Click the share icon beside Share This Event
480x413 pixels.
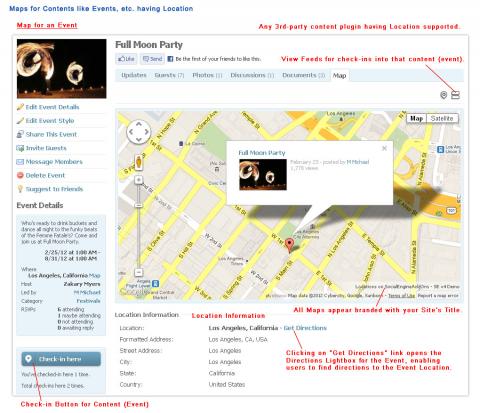(x=20, y=134)
